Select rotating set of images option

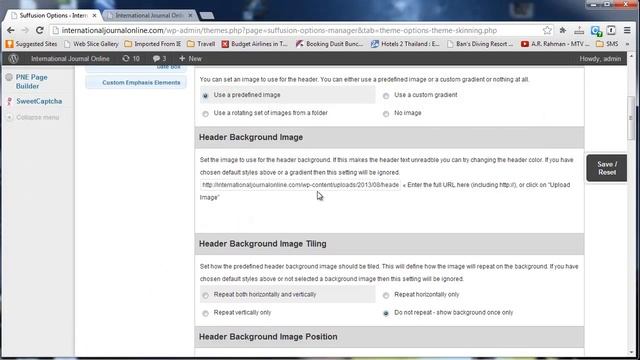(x=205, y=114)
